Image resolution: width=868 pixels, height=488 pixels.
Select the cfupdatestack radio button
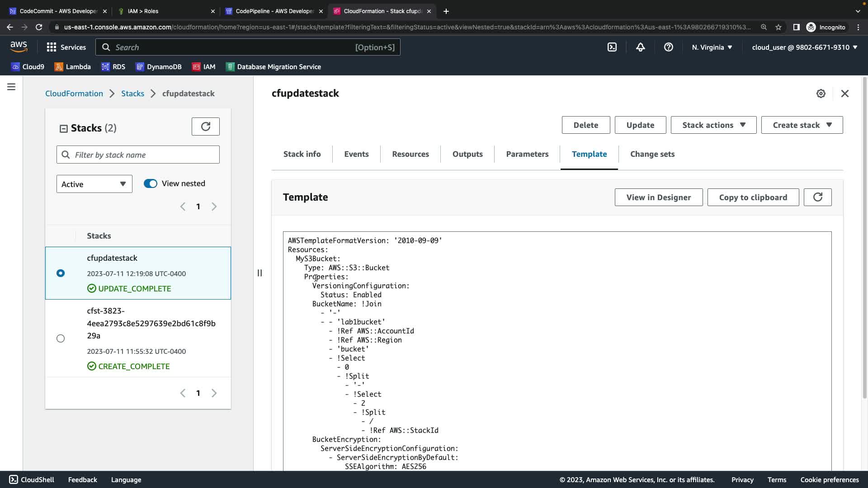(x=61, y=273)
